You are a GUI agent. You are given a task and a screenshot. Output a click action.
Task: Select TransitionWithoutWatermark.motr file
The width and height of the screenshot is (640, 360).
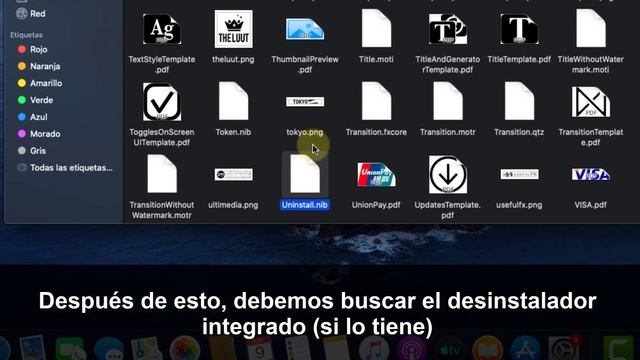[x=162, y=174]
